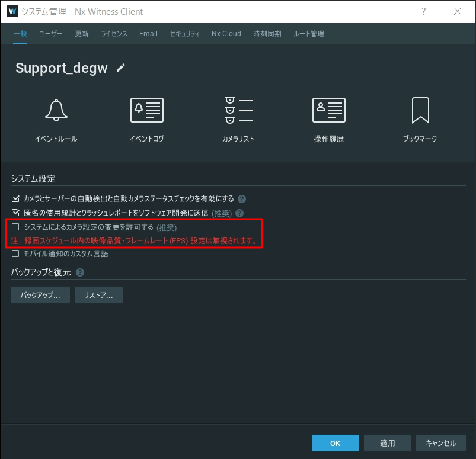Open the ブックマーク icon
Screen dimensions: 476x459
(x=420, y=110)
